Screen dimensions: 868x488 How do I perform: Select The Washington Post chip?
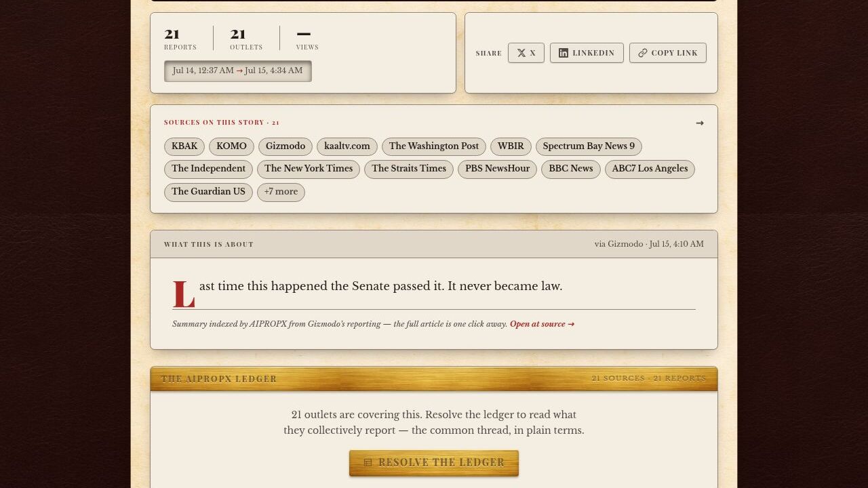(434, 146)
